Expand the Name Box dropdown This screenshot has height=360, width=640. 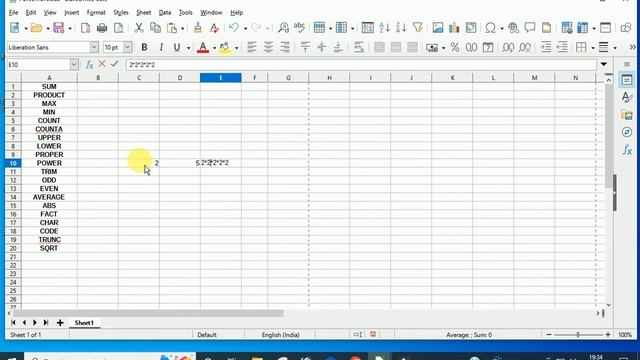[74, 64]
